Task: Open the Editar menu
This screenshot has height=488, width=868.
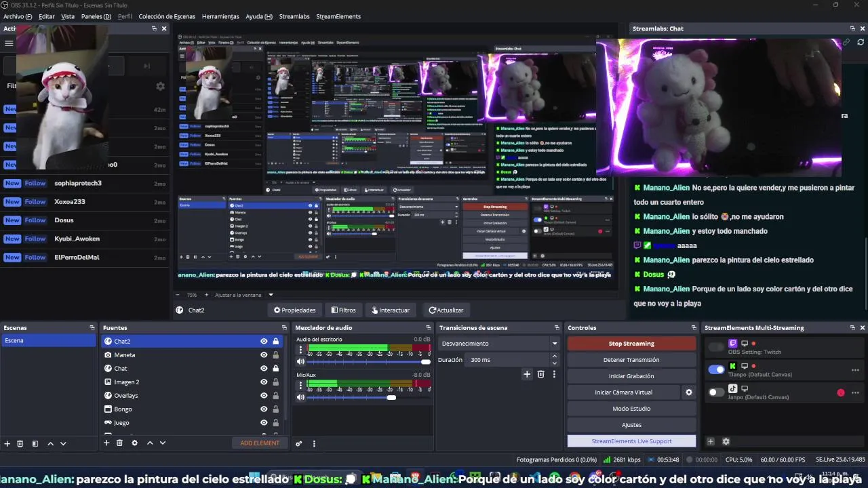Action: tap(47, 16)
